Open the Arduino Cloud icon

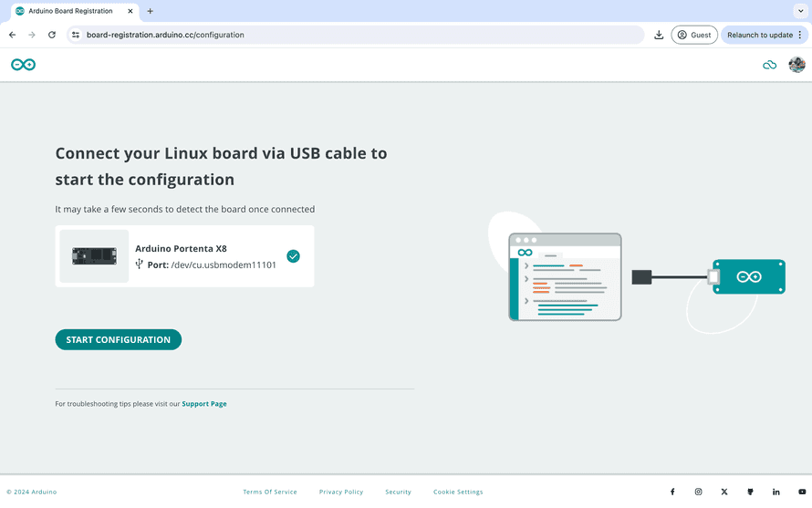(769, 65)
